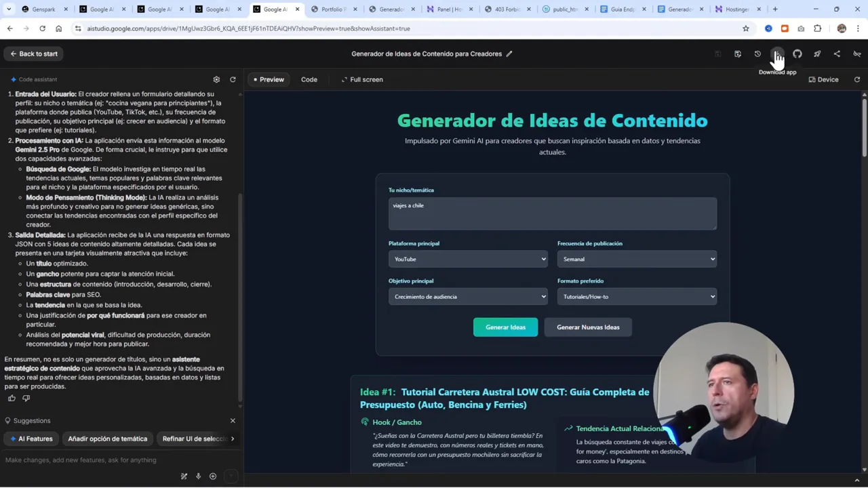Click the attach plus icon near the prompt
This screenshot has width=868, height=488.
pos(213,476)
